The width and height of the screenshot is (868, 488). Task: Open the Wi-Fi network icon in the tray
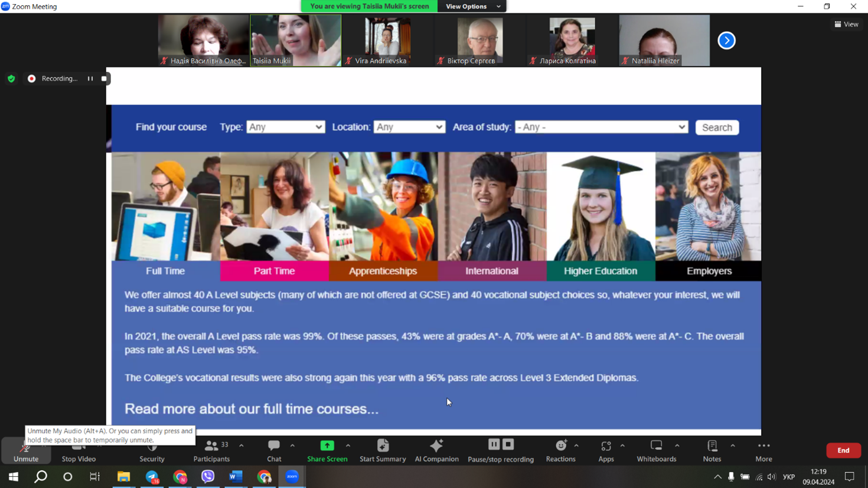coord(759,477)
